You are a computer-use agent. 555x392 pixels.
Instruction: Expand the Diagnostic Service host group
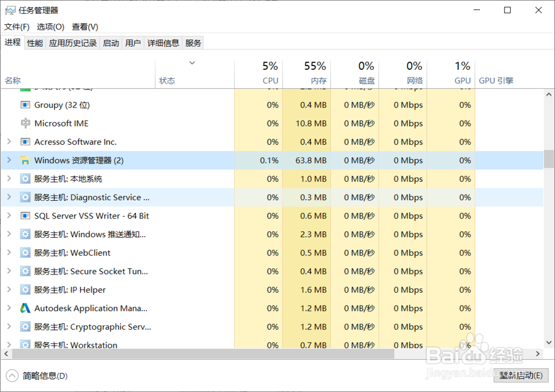(x=9, y=197)
